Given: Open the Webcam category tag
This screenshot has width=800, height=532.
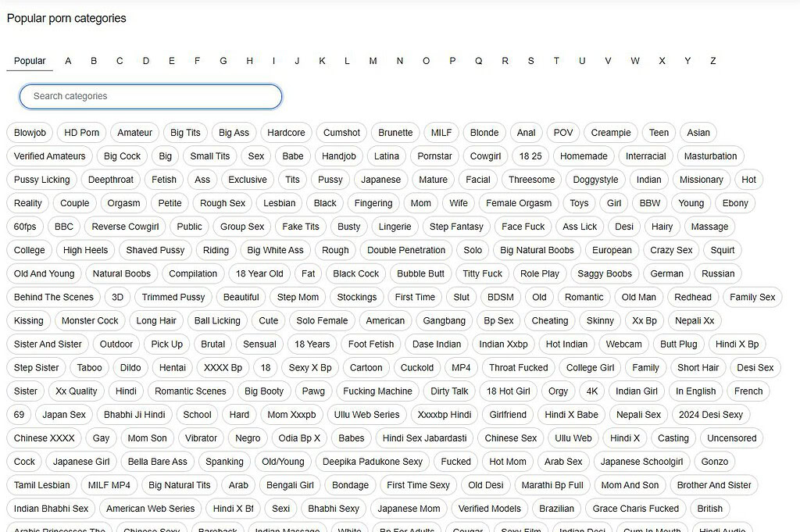Looking at the screenshot, I should (623, 344).
